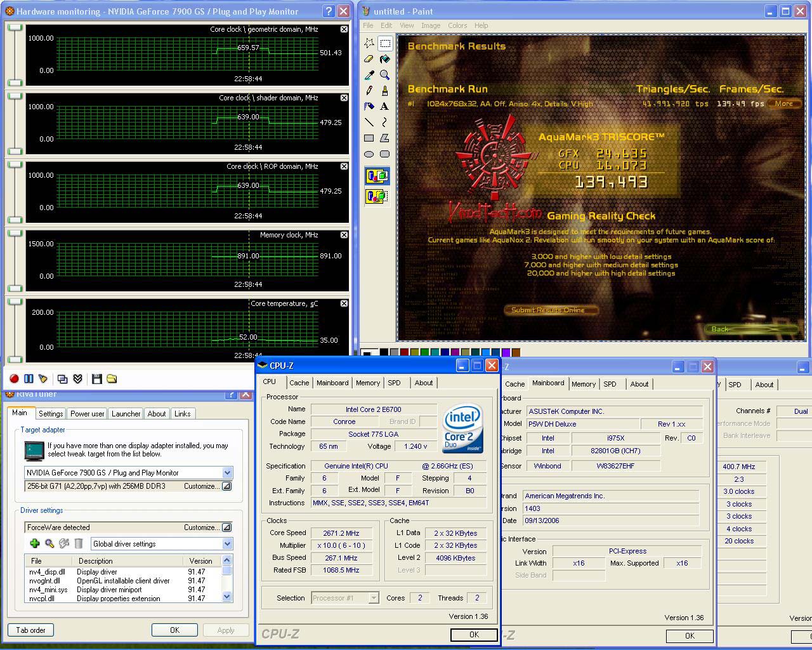The width and height of the screenshot is (812, 650).
Task: Expand the Global driver settings dropdown
Action: pos(227,544)
